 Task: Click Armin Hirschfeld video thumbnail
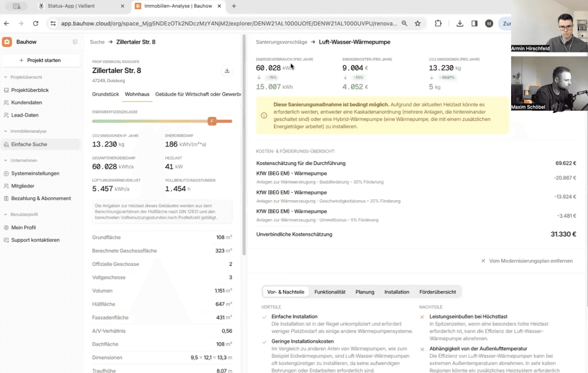coord(550,26)
